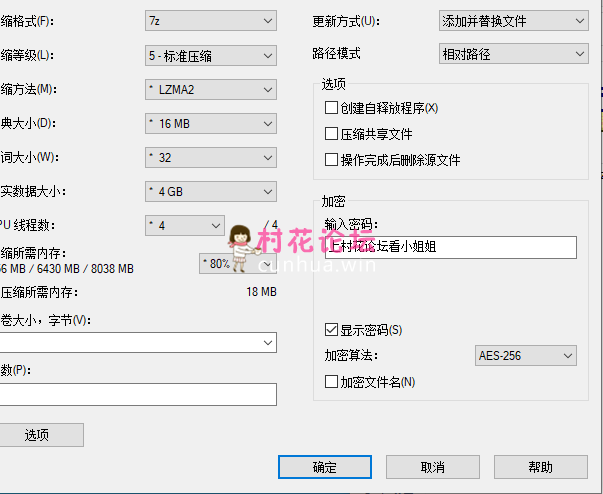The height and width of the screenshot is (494, 603).
Task: Expand the 16 MB dictionary size dropdown
Action: (x=208, y=123)
